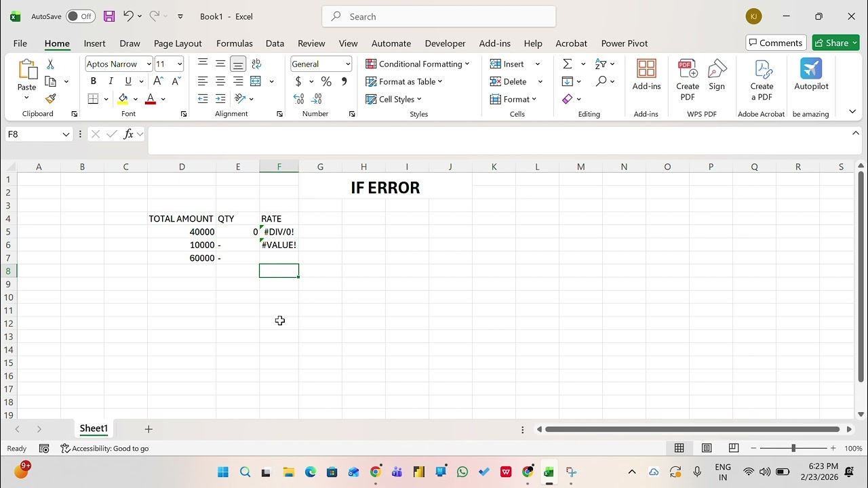Expand the Insert cells dropdown arrow
The height and width of the screenshot is (488, 868).
point(538,64)
